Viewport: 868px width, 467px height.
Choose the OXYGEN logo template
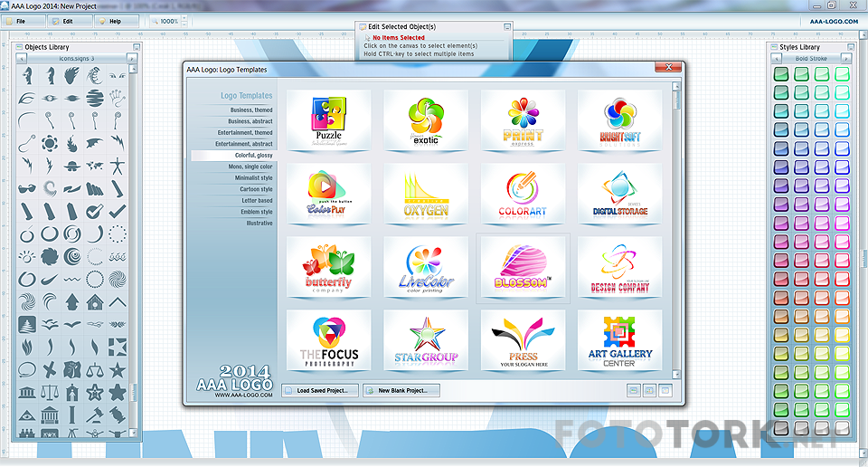coord(426,194)
